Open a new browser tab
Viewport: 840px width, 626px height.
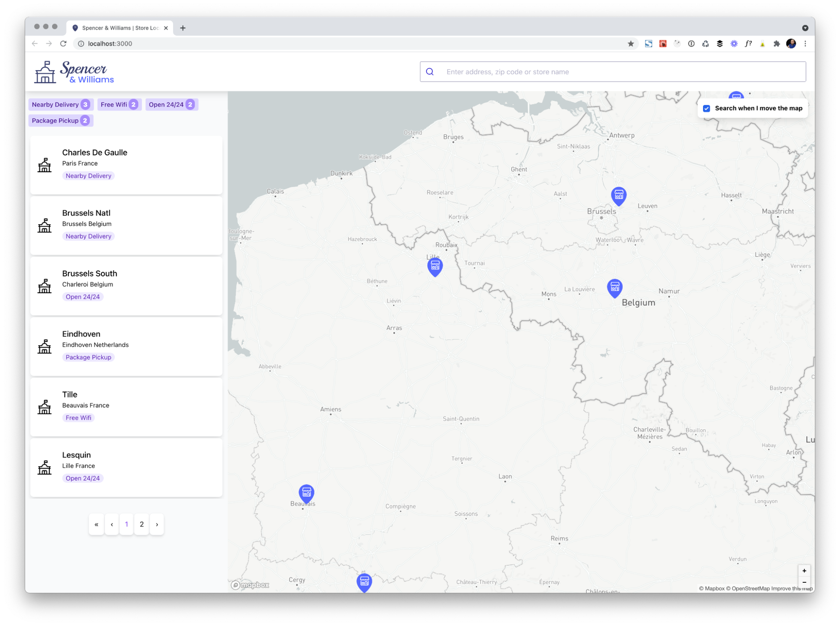[x=183, y=28]
